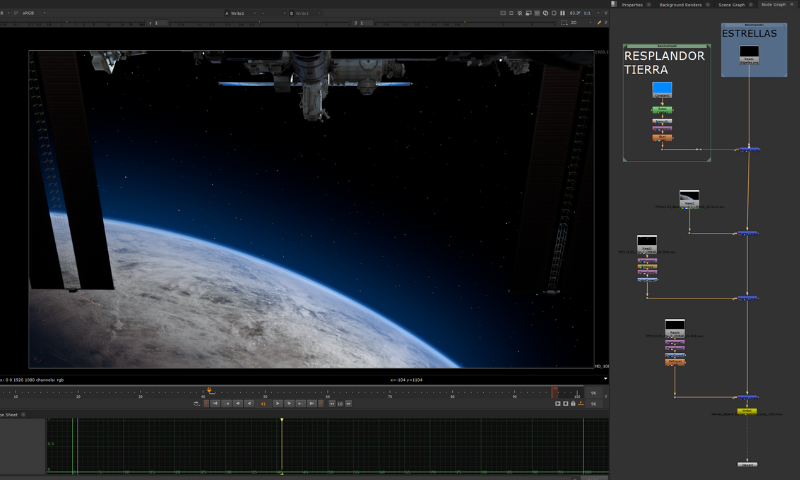Expand the small arrow below viewer right corner
This screenshot has height=480, width=800.
[606, 379]
